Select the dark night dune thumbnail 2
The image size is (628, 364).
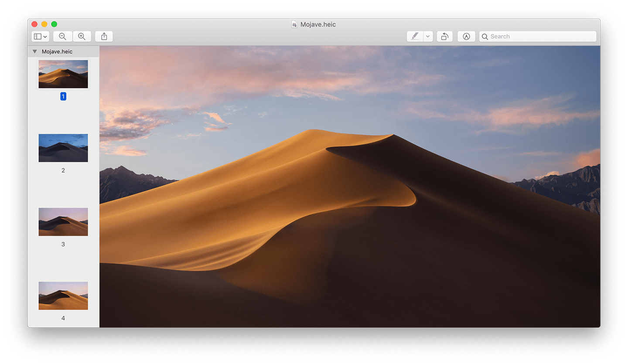tap(63, 148)
